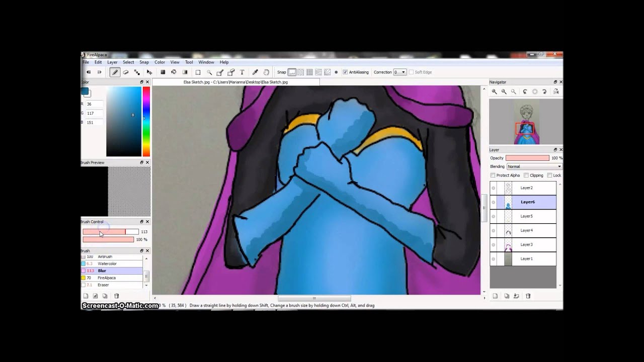
Task: Duplicate layer icon in the Layer panel
Action: pyautogui.click(x=507, y=296)
